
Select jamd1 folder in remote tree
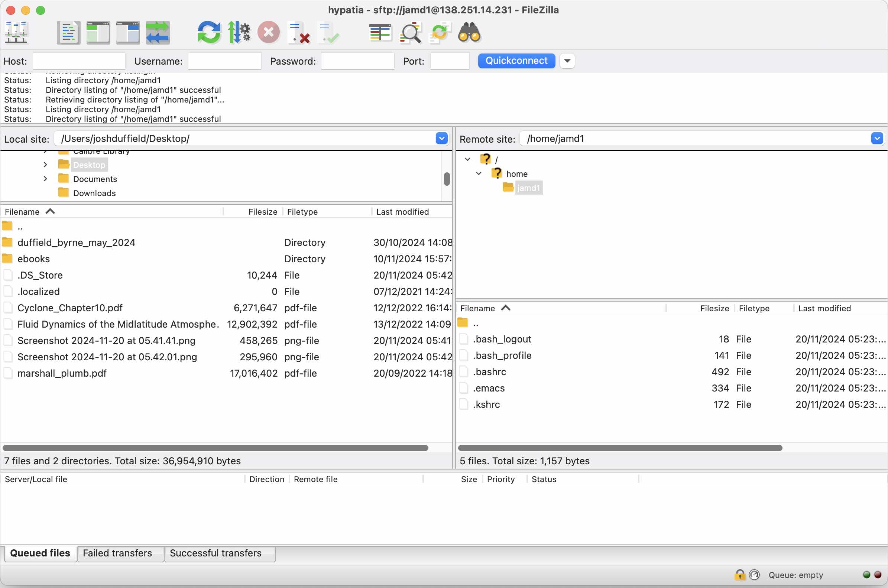pos(528,188)
